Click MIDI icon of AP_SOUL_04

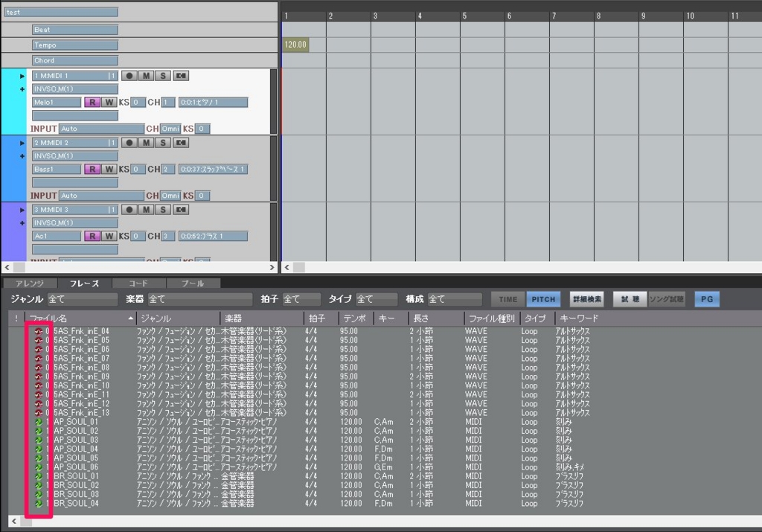tap(39, 449)
